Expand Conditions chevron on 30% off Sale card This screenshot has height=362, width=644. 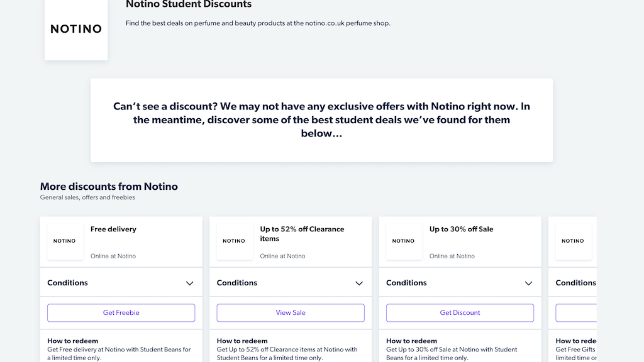click(x=528, y=283)
